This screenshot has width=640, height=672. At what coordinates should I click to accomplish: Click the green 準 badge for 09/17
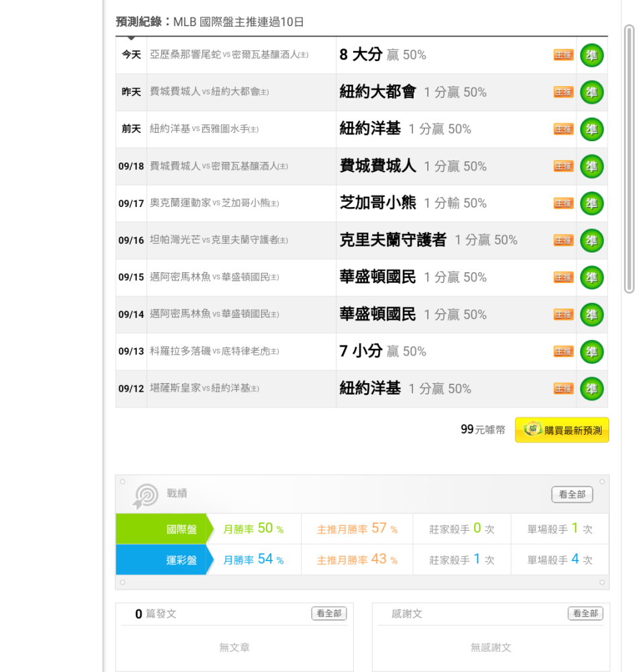pos(592,204)
